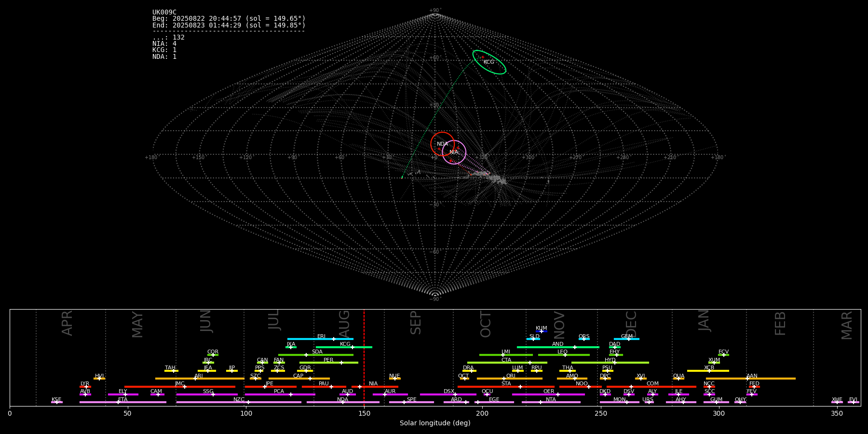
Task: Click the MON pink shower bar
Action: 620,402
